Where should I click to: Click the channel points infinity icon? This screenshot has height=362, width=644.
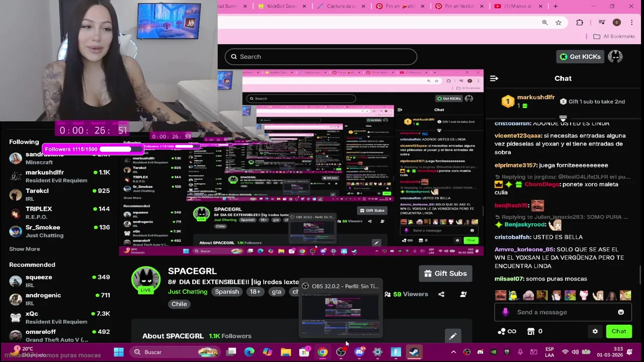(507, 331)
